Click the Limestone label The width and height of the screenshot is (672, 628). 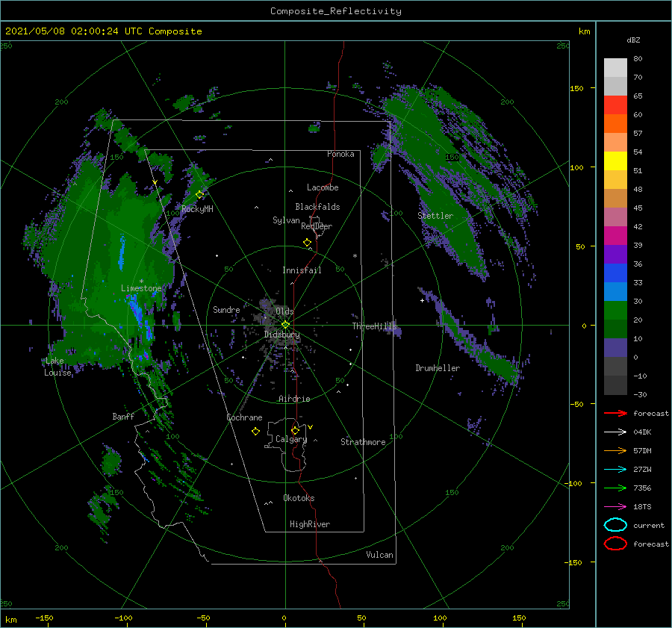(x=141, y=288)
